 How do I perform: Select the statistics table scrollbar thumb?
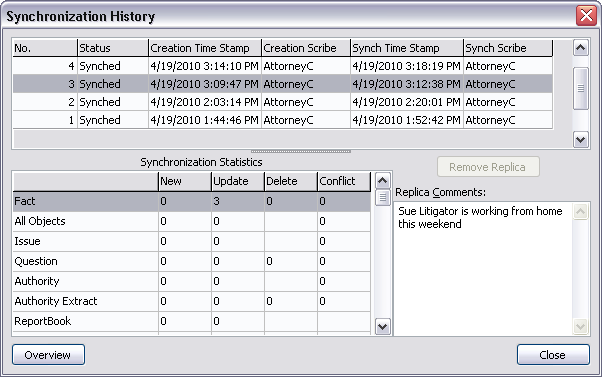tap(382, 198)
